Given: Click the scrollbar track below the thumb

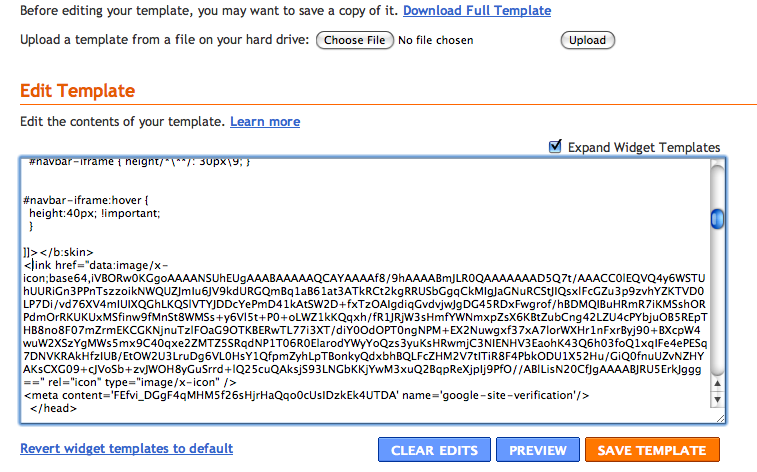Looking at the screenshot, I should [x=717, y=299].
